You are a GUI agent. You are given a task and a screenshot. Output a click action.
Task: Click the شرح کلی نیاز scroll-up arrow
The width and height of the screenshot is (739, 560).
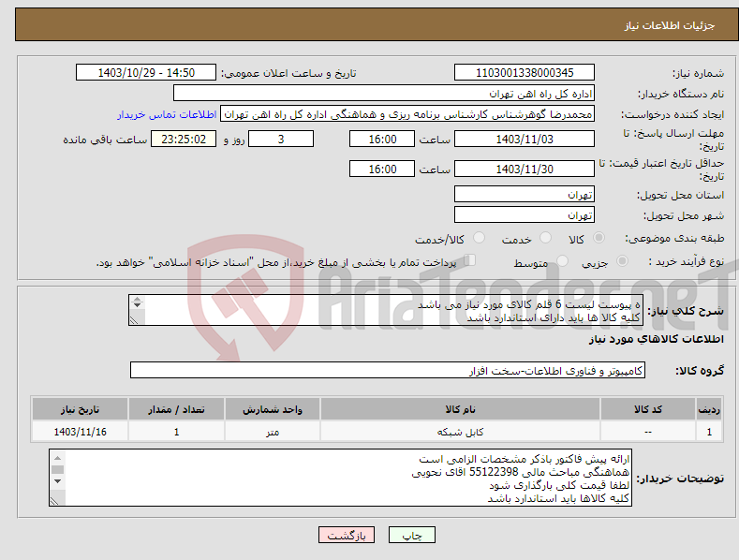click(137, 299)
